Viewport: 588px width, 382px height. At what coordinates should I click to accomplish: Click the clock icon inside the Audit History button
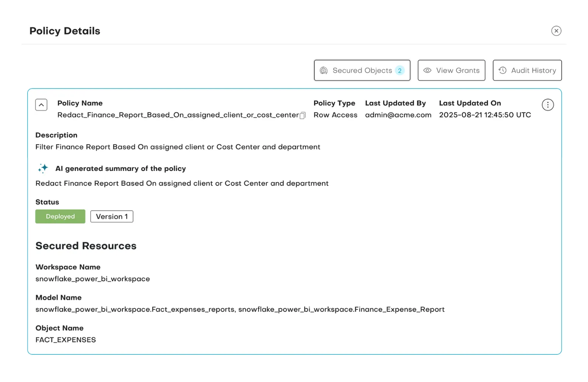click(503, 70)
